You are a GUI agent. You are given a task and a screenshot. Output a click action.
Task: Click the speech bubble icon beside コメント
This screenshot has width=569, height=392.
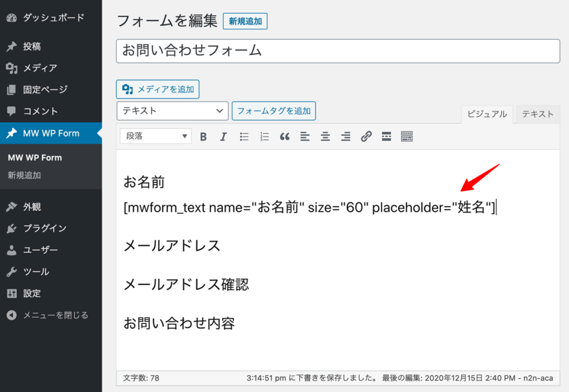12,112
